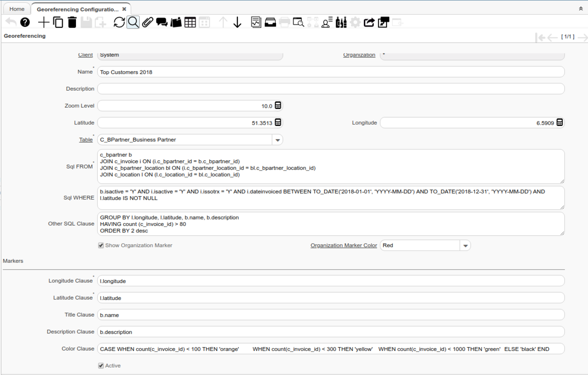The width and height of the screenshot is (588, 375).
Task: Click the Client label link
Action: point(85,55)
